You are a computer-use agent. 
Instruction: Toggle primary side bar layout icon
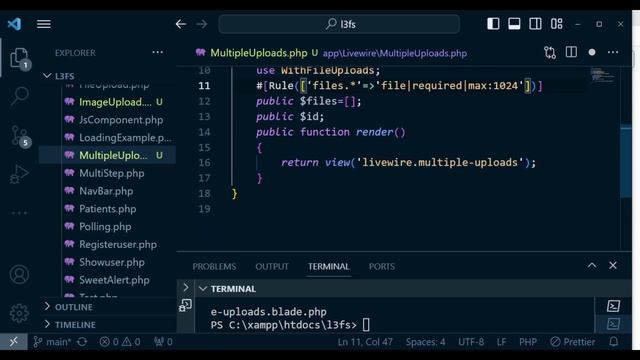pyautogui.click(x=493, y=24)
